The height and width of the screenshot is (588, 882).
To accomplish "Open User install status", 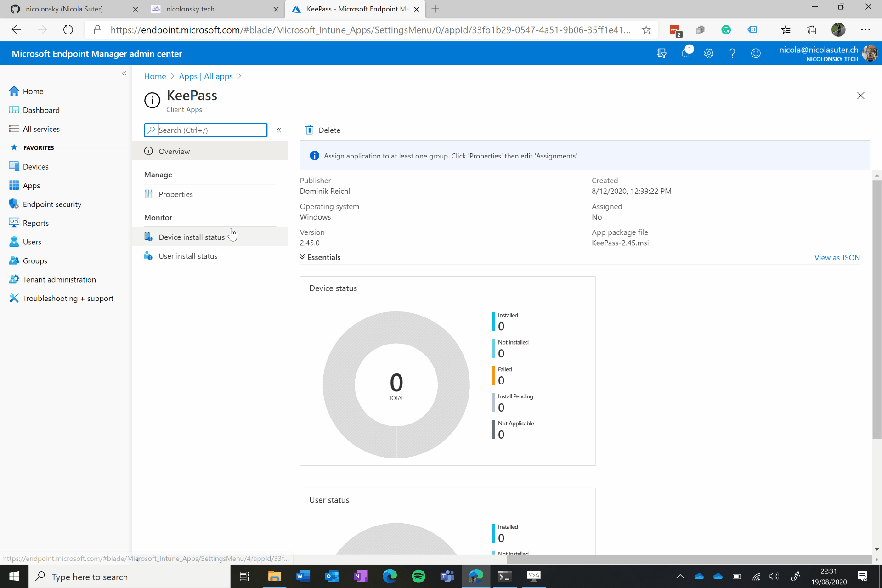I will (x=210, y=256).
